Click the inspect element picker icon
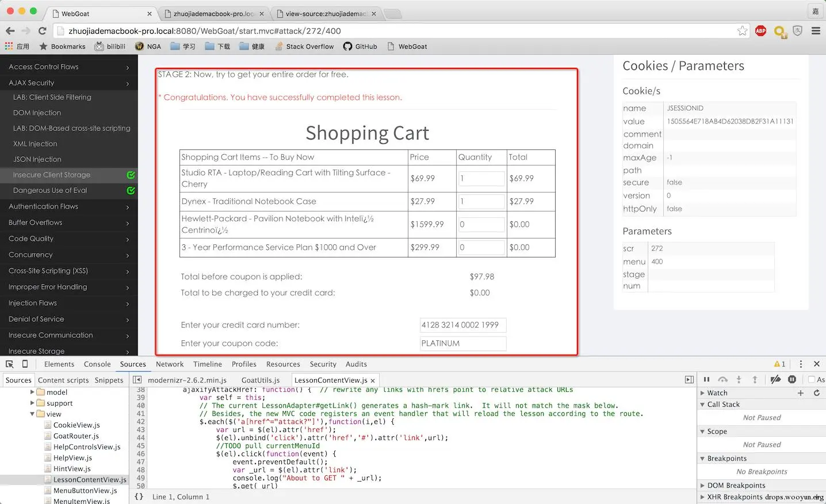826x504 pixels. point(9,364)
